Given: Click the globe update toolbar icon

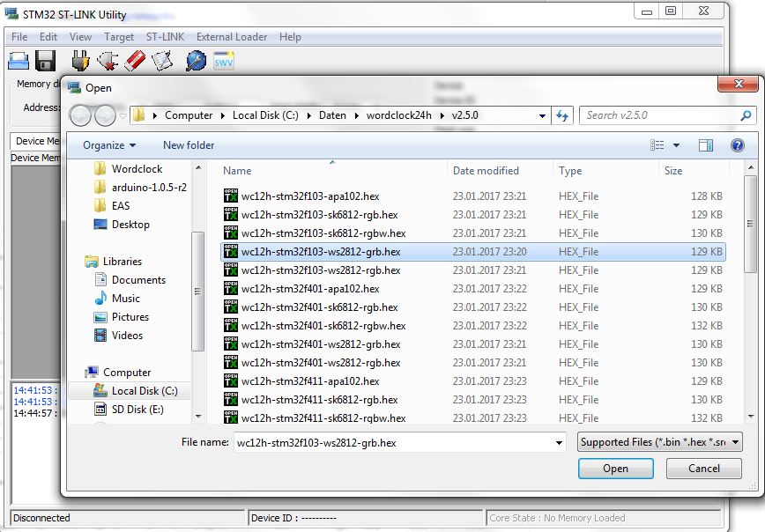Looking at the screenshot, I should 197,61.
